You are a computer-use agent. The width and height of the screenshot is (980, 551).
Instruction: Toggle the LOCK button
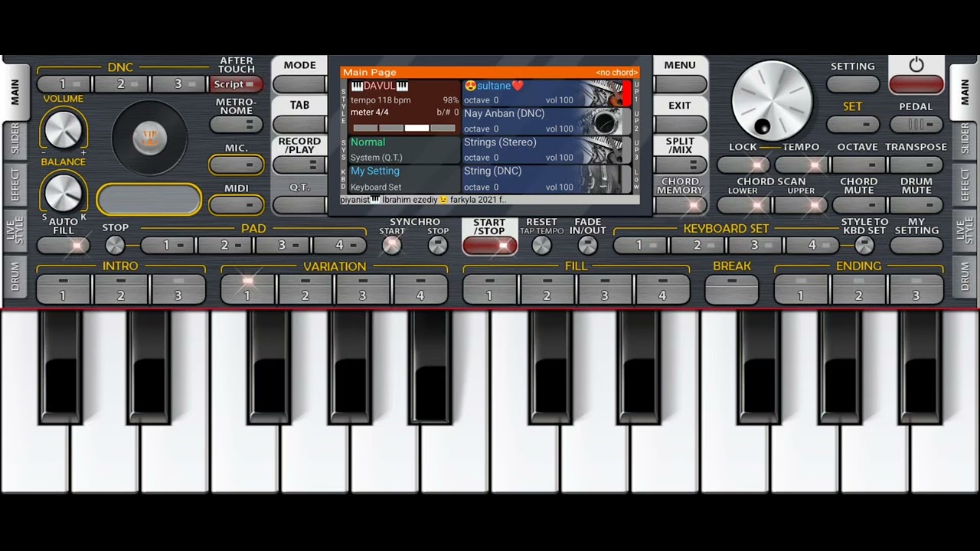tap(744, 165)
